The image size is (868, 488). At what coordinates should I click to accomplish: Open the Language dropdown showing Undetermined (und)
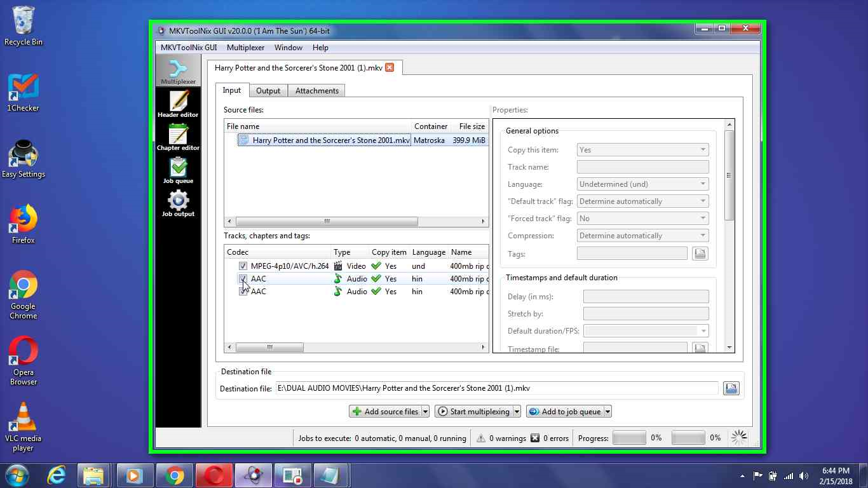click(x=642, y=184)
